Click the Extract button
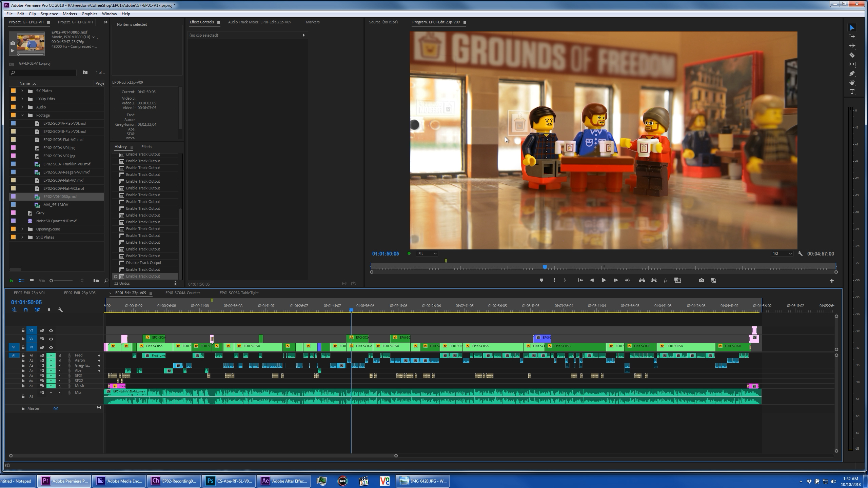This screenshot has height=488, width=868. pyautogui.click(x=654, y=280)
